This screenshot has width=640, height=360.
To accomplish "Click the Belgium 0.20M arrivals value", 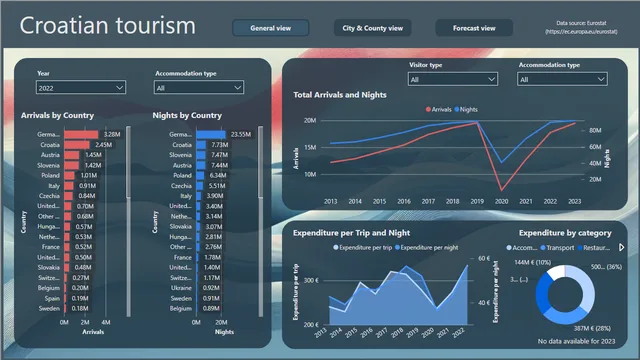I will click(80, 288).
